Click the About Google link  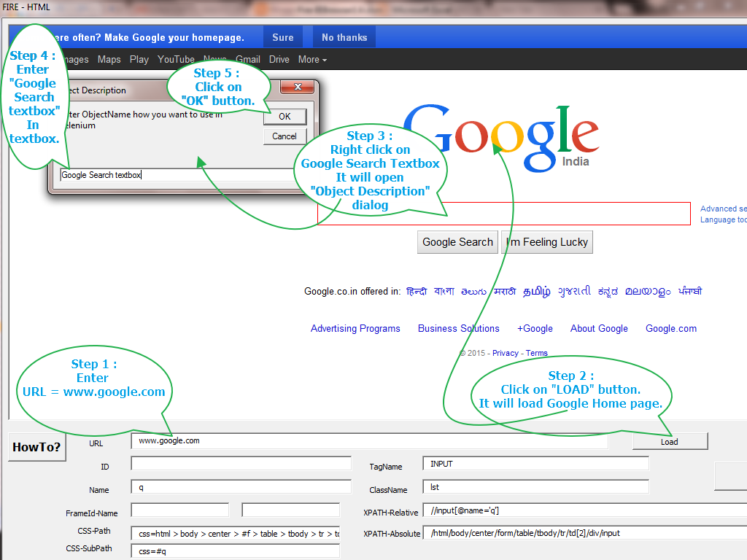point(600,329)
